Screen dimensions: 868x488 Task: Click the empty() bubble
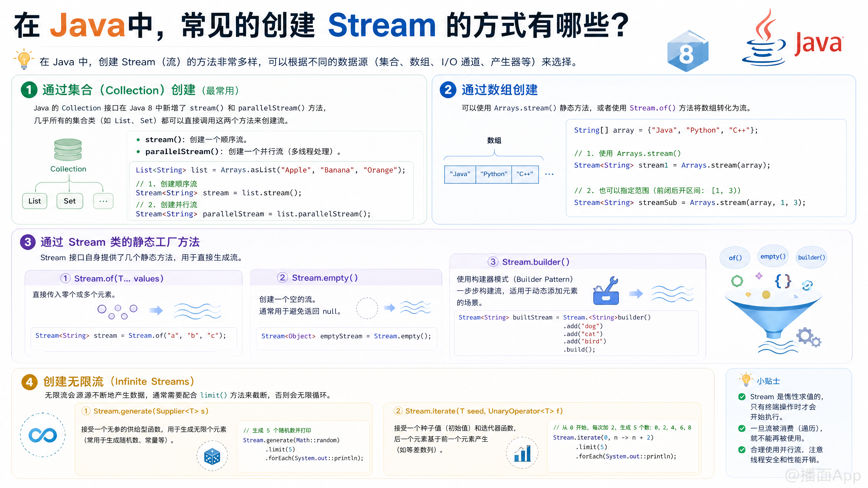pyautogui.click(x=773, y=256)
